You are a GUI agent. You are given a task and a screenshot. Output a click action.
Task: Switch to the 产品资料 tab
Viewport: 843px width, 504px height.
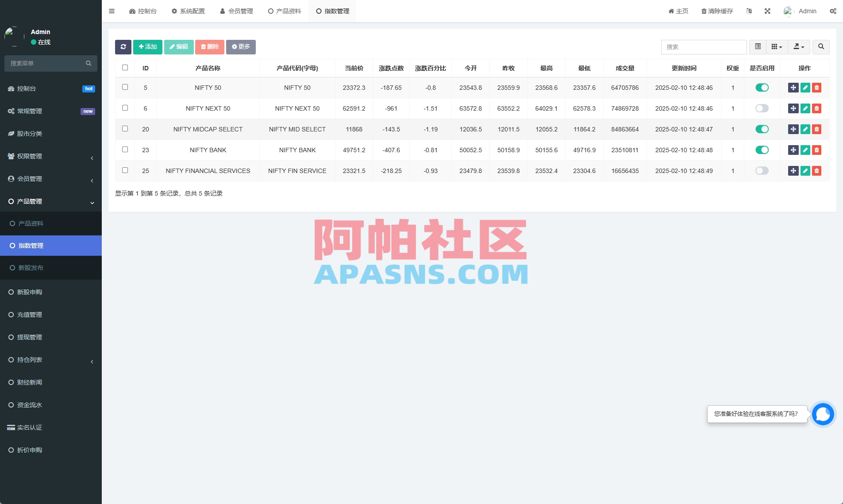coord(284,11)
